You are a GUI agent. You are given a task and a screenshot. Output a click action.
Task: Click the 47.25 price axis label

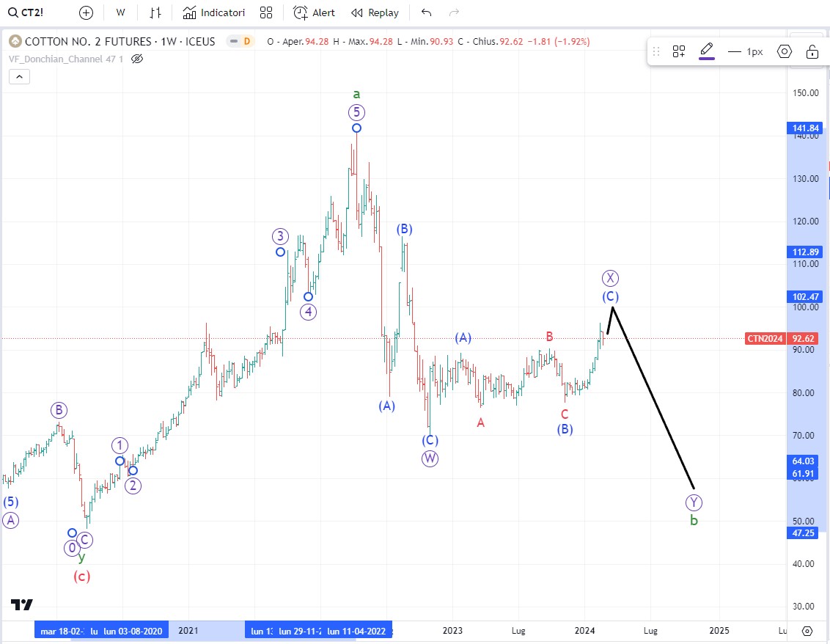click(803, 533)
